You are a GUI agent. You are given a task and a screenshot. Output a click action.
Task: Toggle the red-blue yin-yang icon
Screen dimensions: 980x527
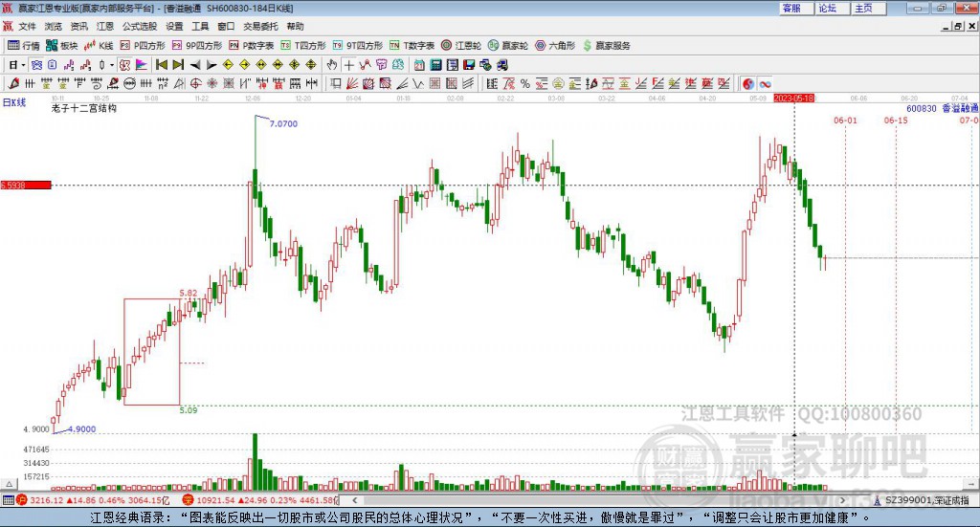pos(748,83)
